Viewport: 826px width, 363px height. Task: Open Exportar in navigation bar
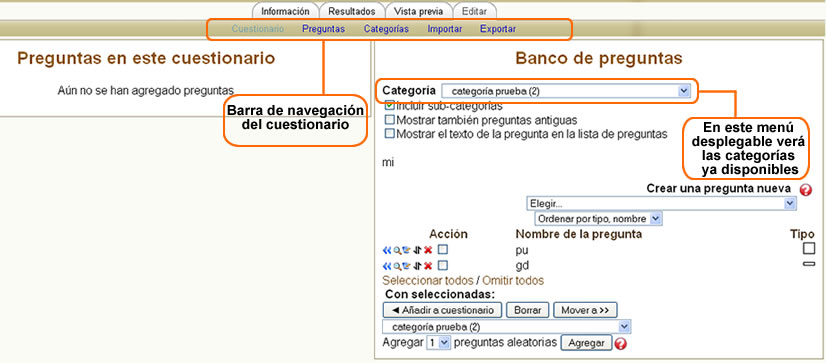[x=498, y=29]
